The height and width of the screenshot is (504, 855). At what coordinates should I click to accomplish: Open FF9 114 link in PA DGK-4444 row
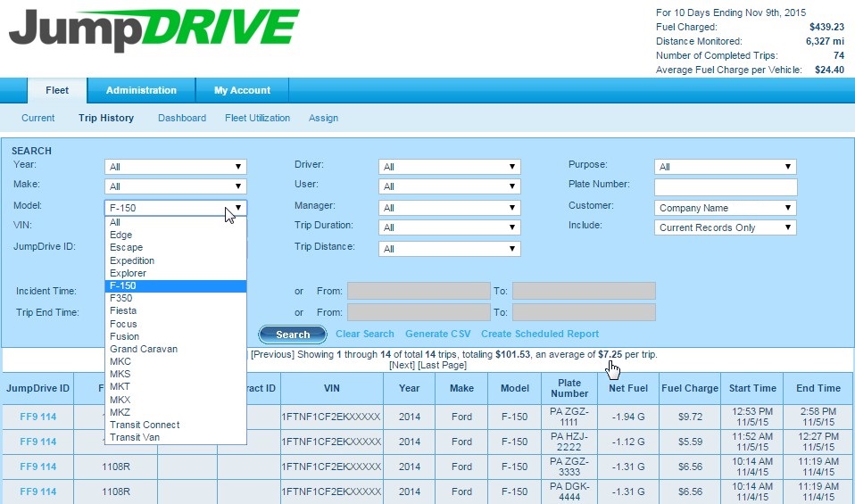(x=38, y=492)
